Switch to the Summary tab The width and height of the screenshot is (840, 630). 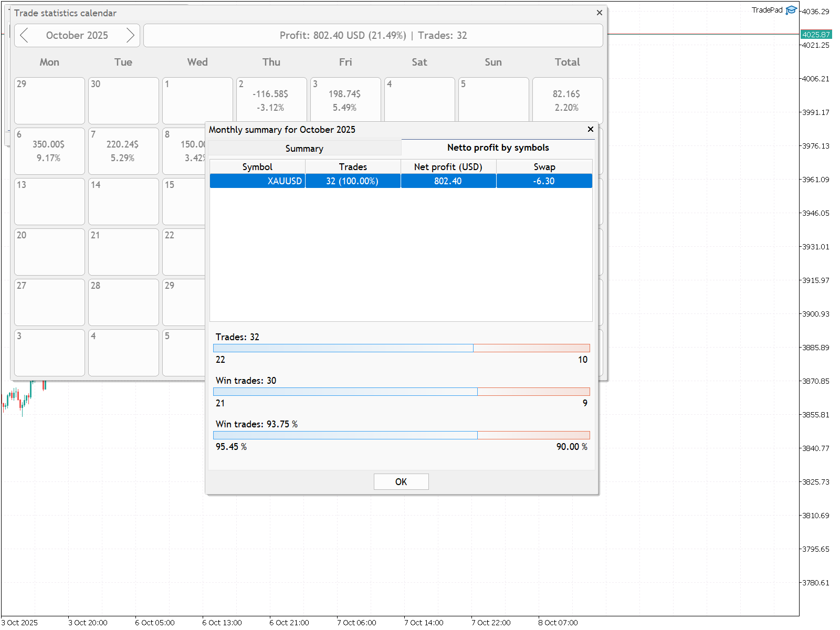(304, 148)
